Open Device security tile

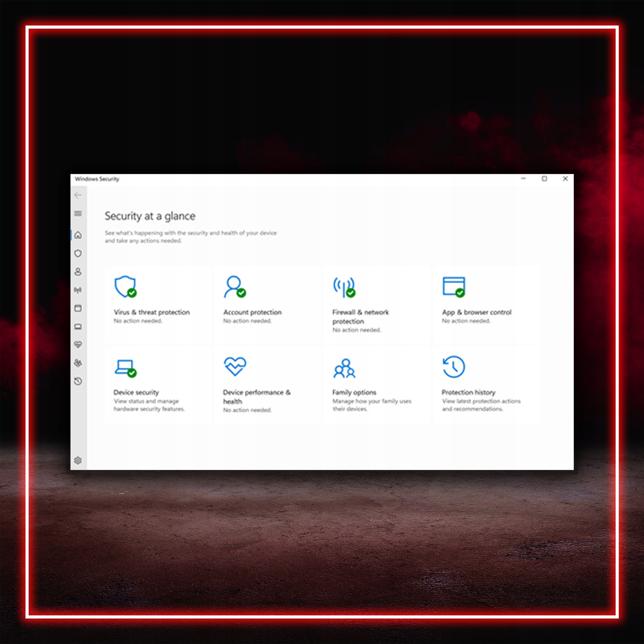[x=136, y=392]
